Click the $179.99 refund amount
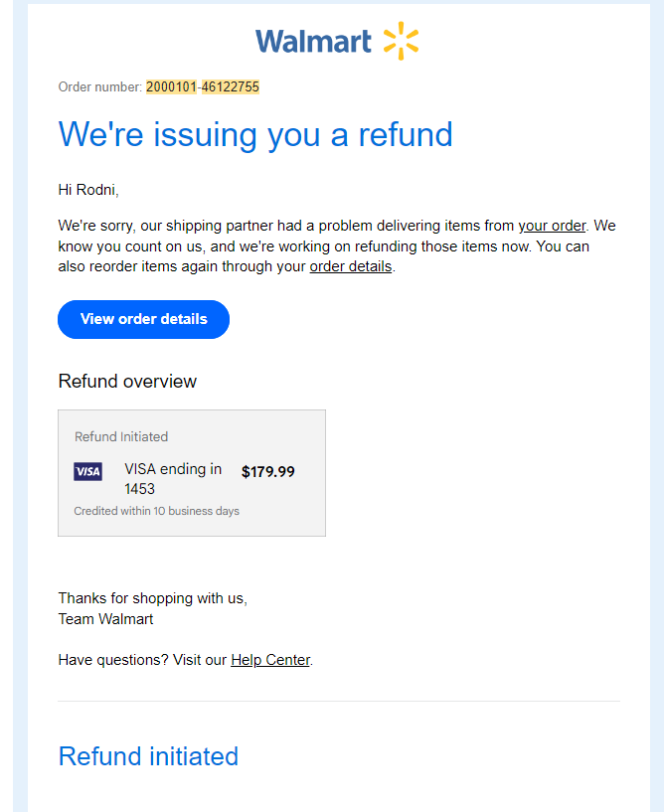 (267, 471)
